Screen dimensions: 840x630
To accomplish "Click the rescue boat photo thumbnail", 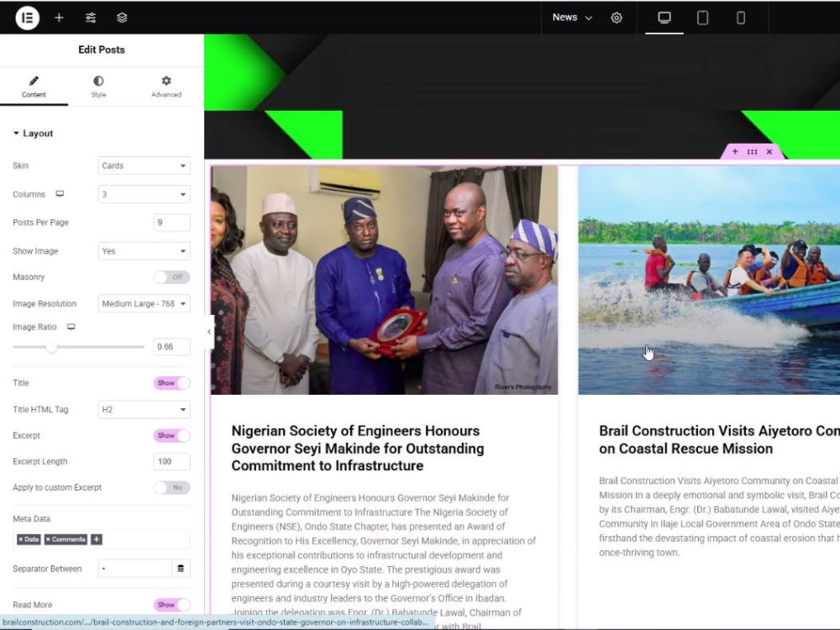I will (709, 281).
